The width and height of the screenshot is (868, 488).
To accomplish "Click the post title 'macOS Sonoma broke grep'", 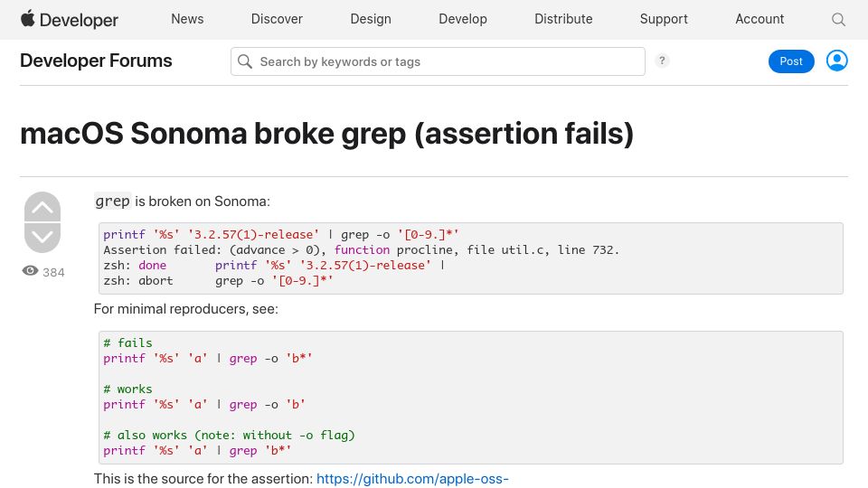I will point(326,134).
